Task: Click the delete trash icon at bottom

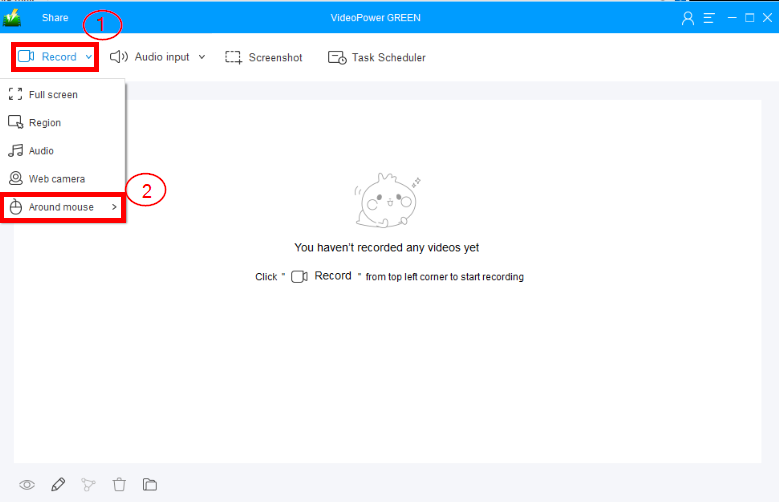Action: (x=119, y=484)
